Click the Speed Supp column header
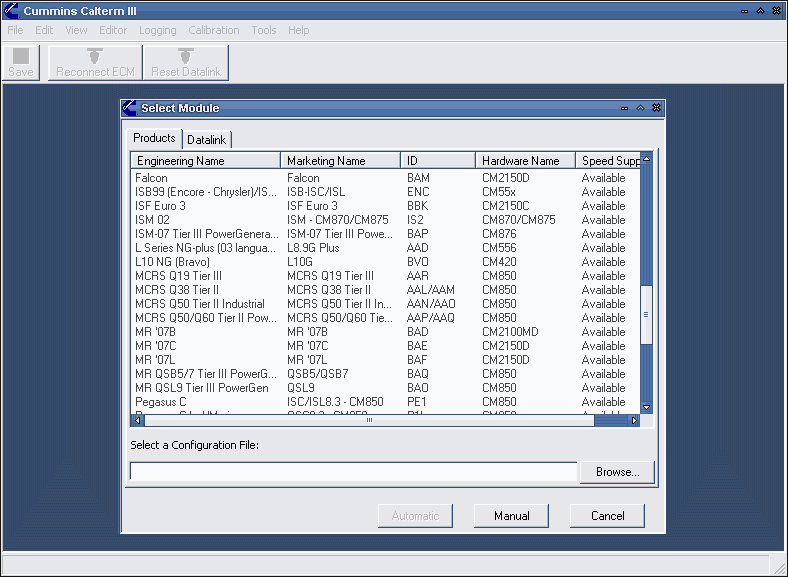Viewport: 788px width, 577px height. click(608, 161)
